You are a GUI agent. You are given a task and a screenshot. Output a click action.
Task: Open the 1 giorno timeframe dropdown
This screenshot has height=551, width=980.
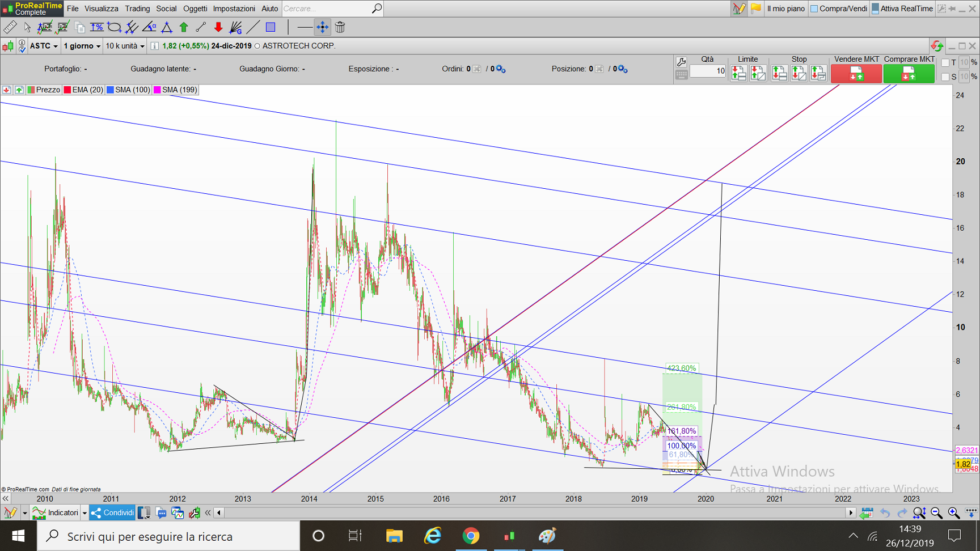(82, 46)
